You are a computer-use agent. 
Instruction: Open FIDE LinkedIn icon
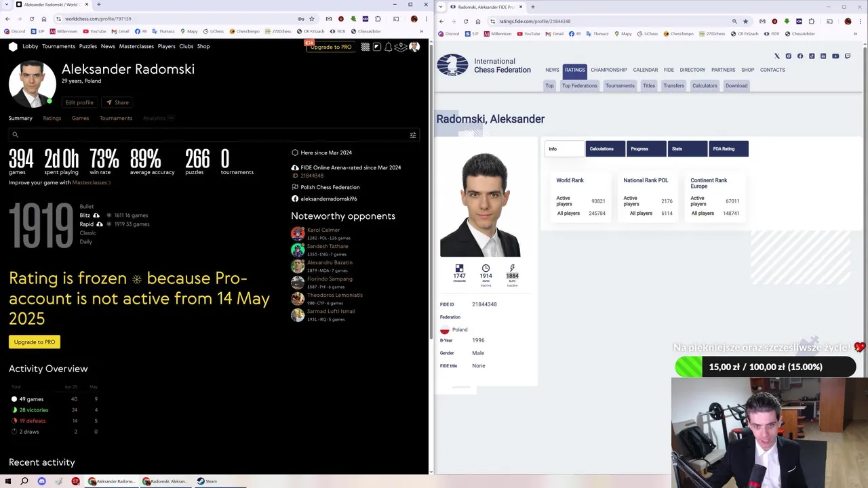(823, 56)
